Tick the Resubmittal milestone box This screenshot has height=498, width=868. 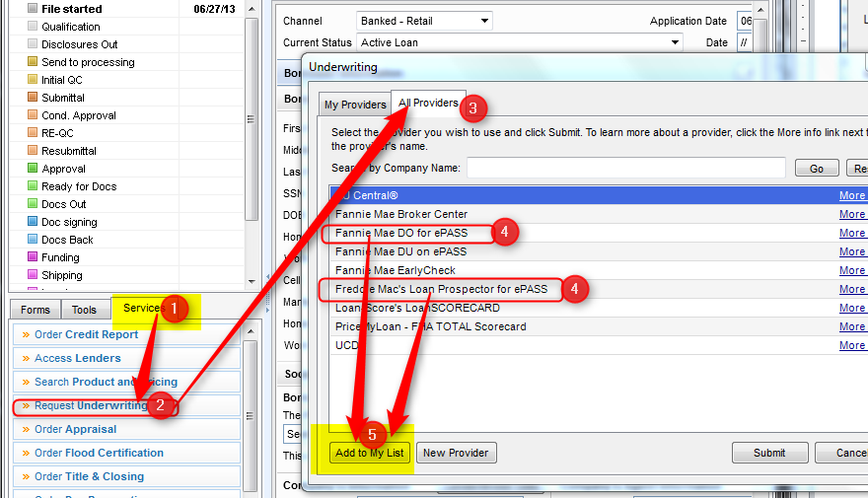(x=33, y=151)
